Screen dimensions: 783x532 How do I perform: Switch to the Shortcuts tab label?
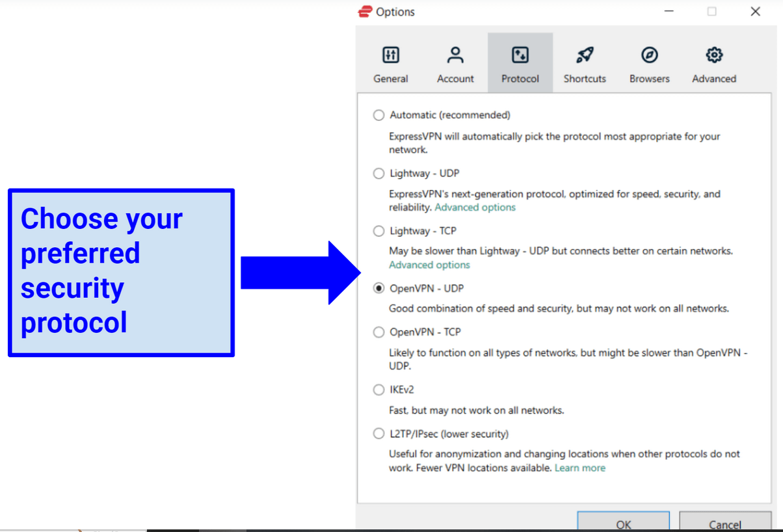pos(585,79)
